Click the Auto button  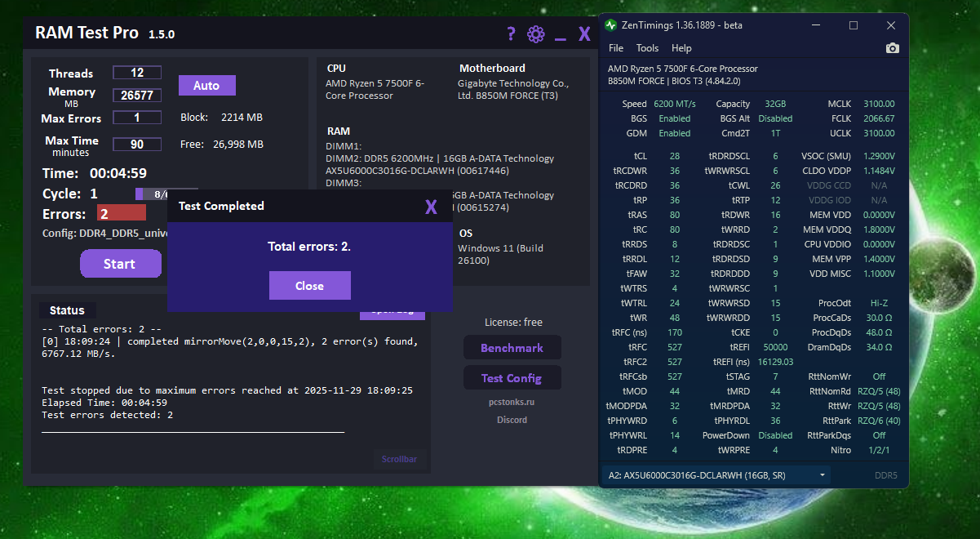[x=207, y=85]
